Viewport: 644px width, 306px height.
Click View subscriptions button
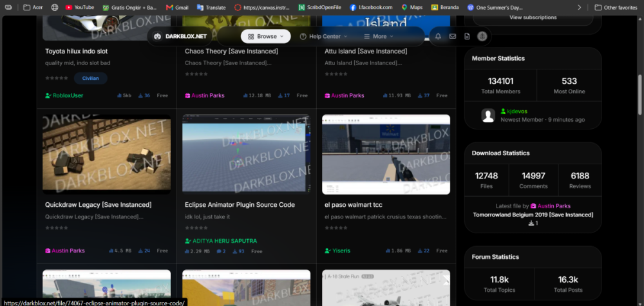(533, 17)
